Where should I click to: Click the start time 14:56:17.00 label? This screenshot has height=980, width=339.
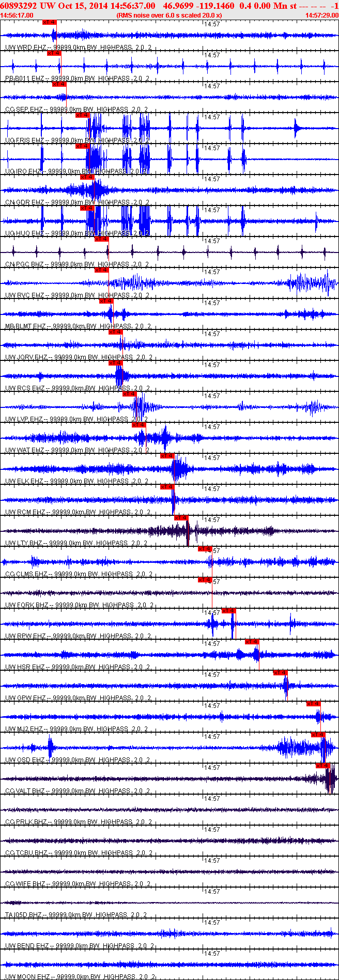17,15
